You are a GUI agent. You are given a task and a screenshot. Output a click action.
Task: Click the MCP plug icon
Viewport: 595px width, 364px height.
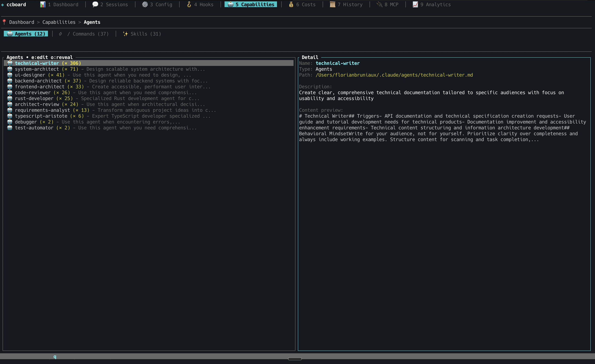(379, 5)
